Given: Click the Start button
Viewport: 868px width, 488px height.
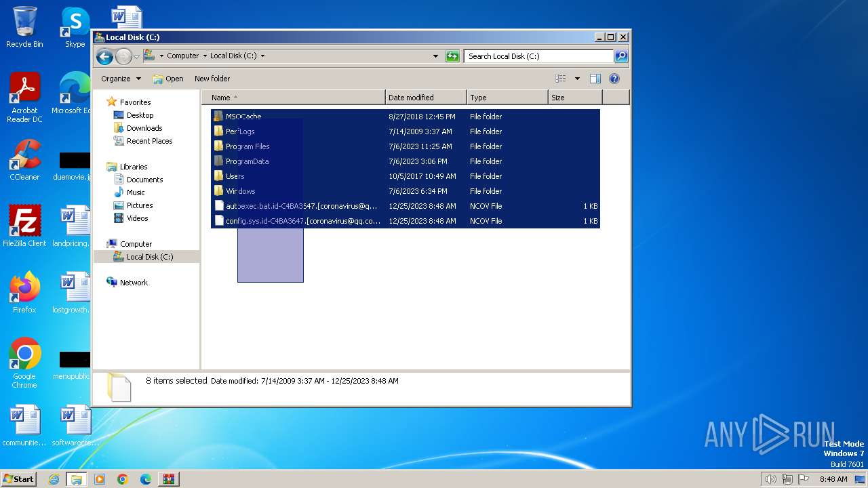Looking at the screenshot, I should [18, 479].
